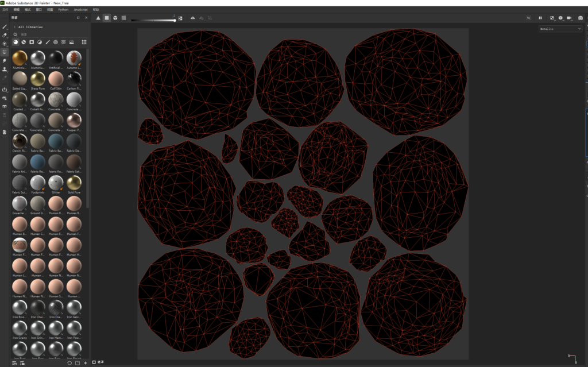
Task: Adjust the fill grayscale color slider
Action: [x=153, y=20]
